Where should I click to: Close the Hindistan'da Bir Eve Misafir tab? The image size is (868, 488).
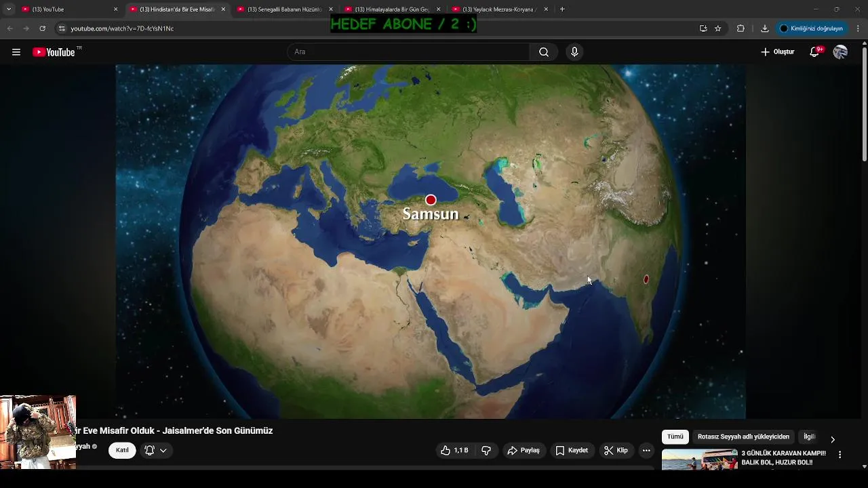pyautogui.click(x=223, y=9)
